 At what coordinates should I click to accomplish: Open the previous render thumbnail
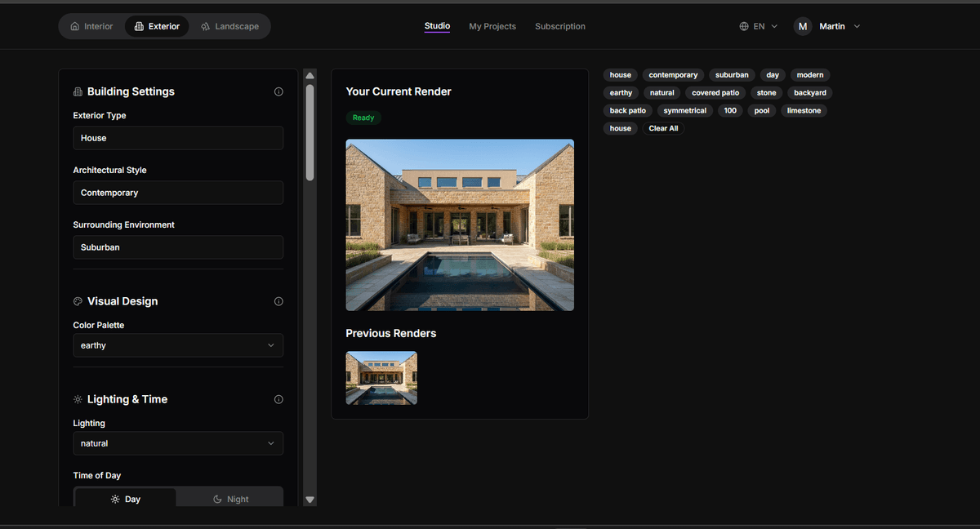coord(381,377)
